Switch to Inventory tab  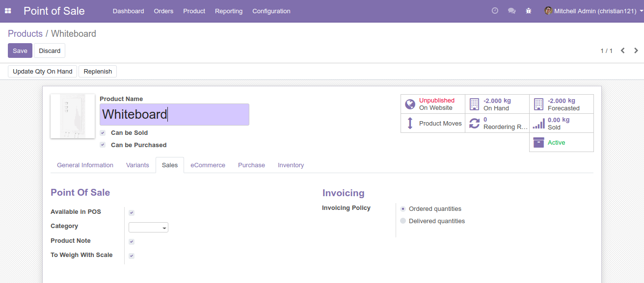coord(291,165)
